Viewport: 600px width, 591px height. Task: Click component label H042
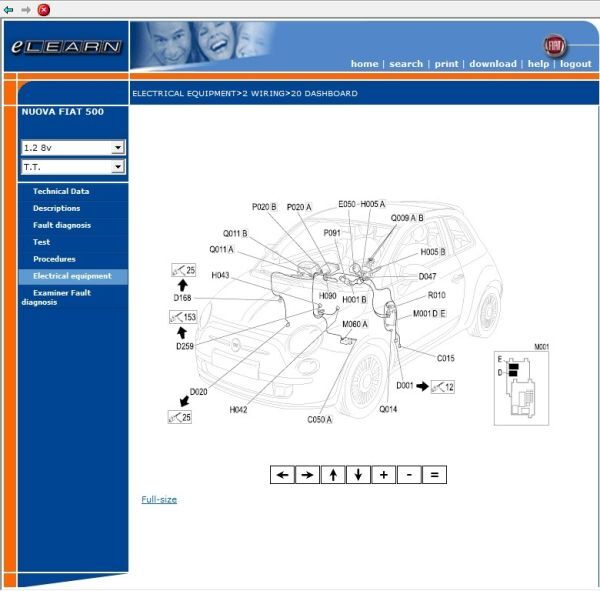(x=238, y=410)
